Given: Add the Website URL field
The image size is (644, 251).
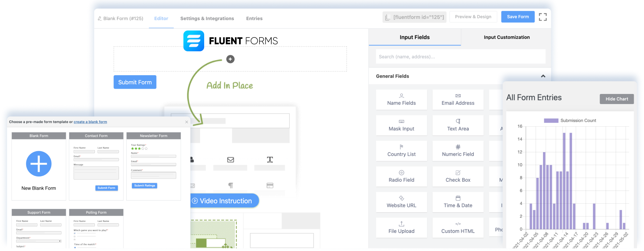Looking at the screenshot, I should pos(401,202).
